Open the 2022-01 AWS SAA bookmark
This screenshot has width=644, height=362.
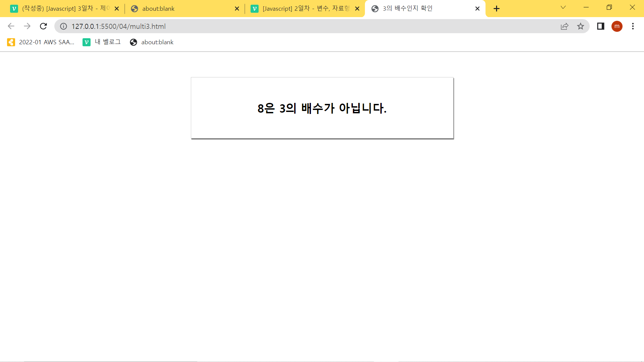click(41, 42)
